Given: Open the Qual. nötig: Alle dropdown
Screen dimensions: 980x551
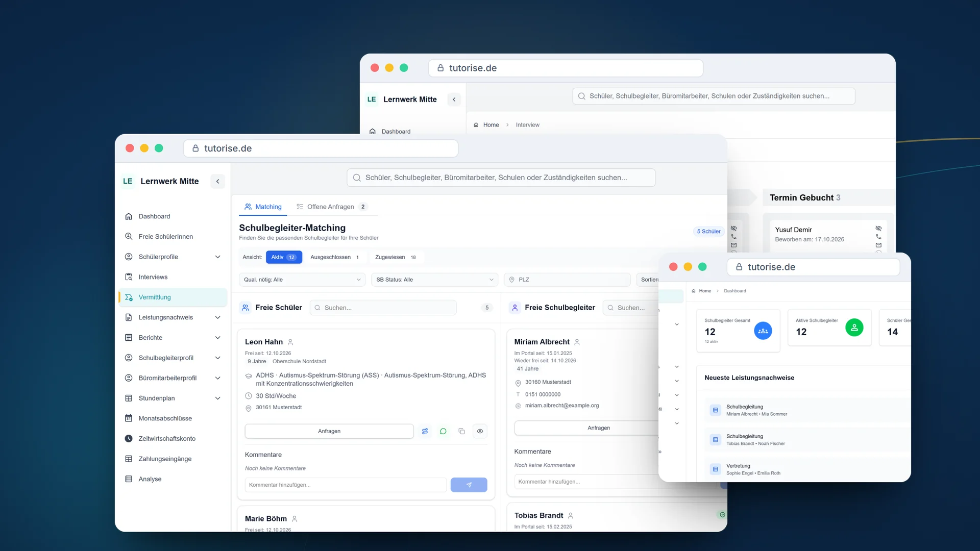Looking at the screenshot, I should point(302,280).
